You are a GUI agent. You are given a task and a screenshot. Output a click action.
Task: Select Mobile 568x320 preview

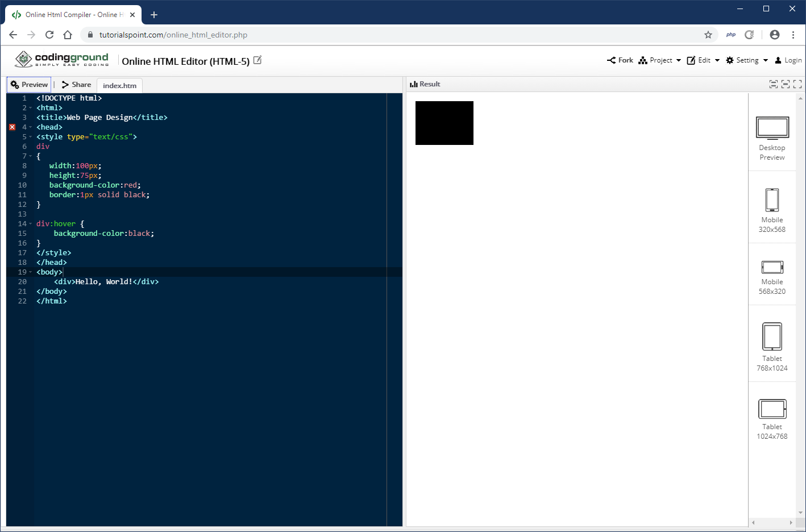tap(772, 277)
